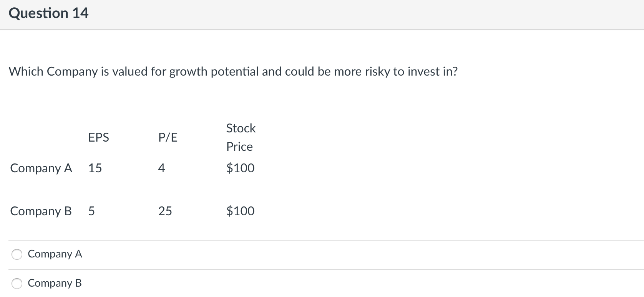Click the P/E value 4 for Company A

[162, 168]
